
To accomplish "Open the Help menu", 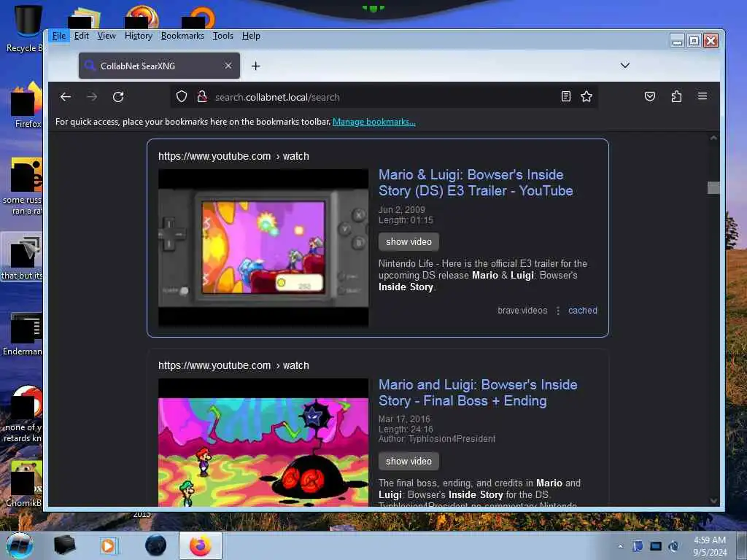I will coord(251,36).
